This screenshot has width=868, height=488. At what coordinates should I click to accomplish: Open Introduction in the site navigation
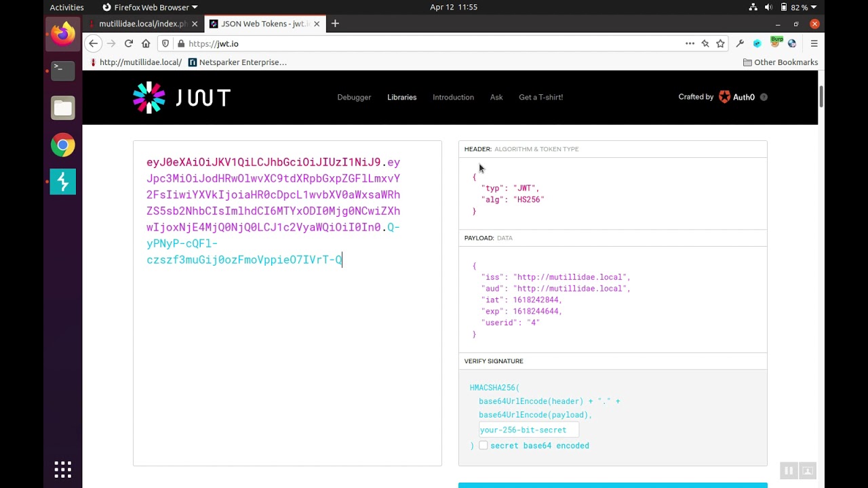click(x=454, y=98)
